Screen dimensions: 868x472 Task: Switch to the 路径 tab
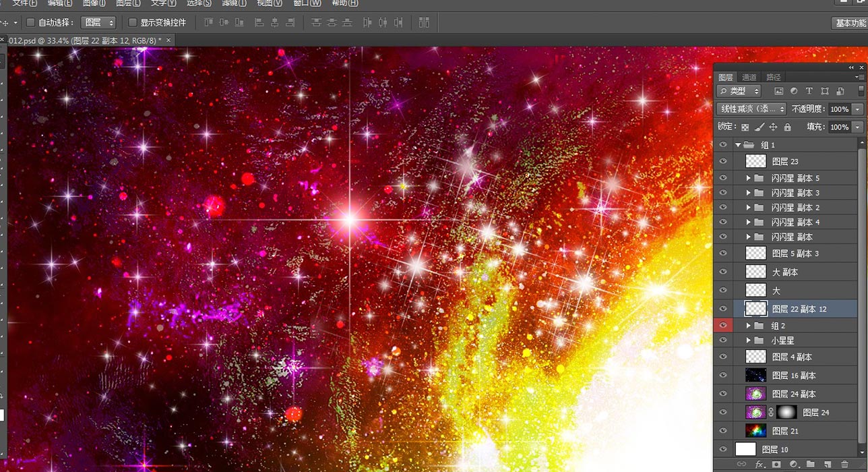[x=774, y=78]
